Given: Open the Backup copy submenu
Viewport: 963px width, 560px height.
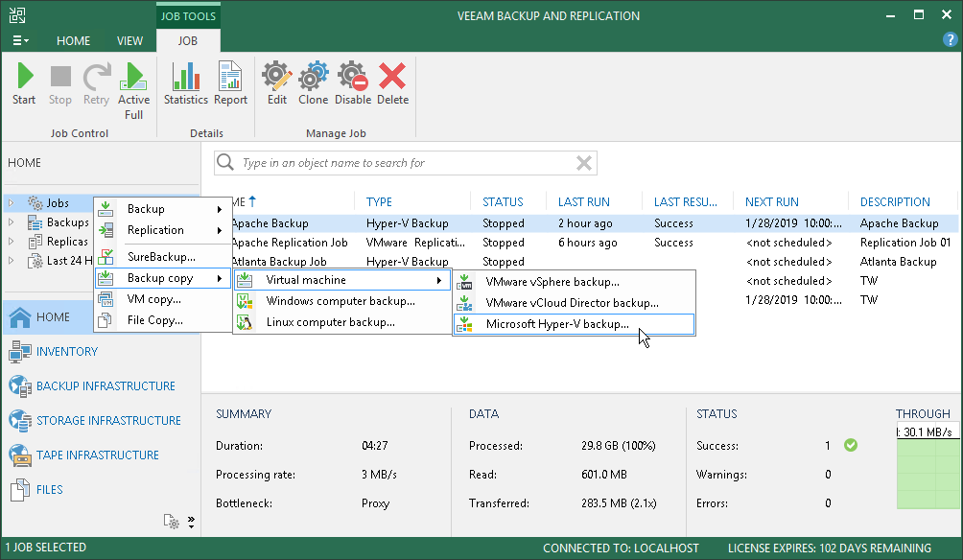Looking at the screenshot, I should pos(162,278).
